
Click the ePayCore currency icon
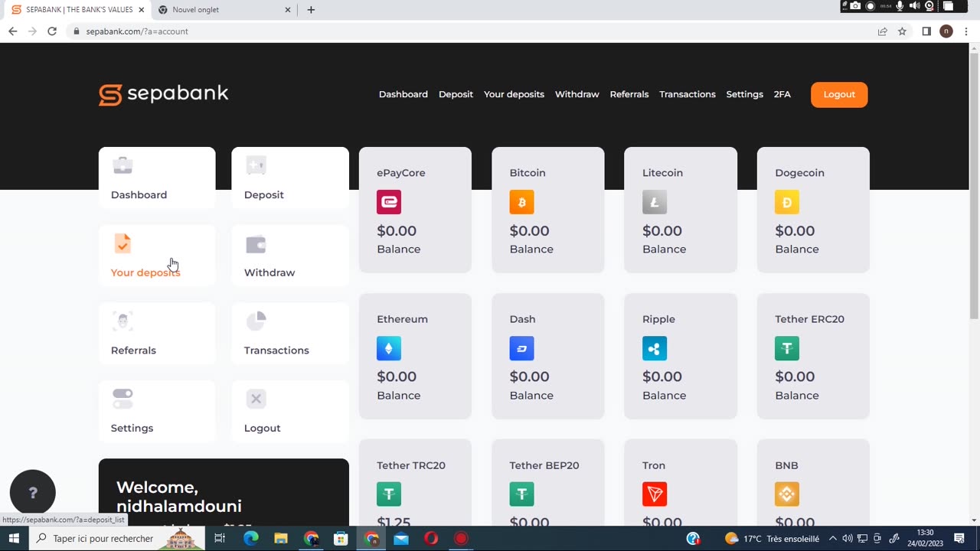point(389,202)
